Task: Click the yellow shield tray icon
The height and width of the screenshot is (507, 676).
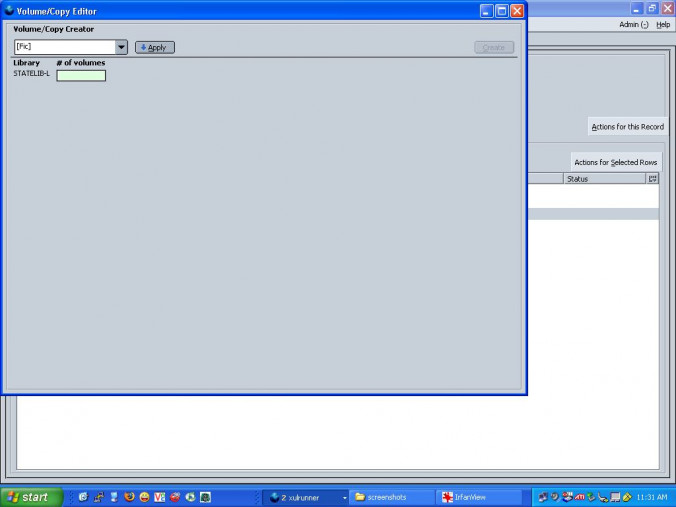Action: click(627, 497)
